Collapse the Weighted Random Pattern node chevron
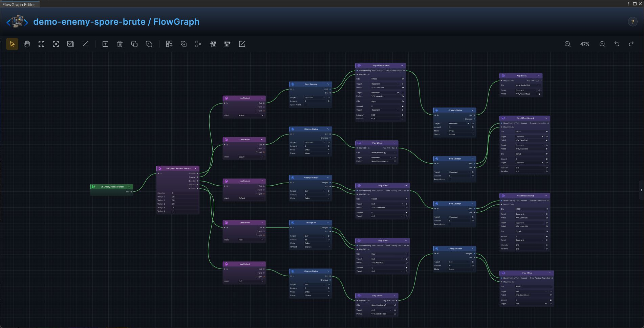 pos(195,168)
